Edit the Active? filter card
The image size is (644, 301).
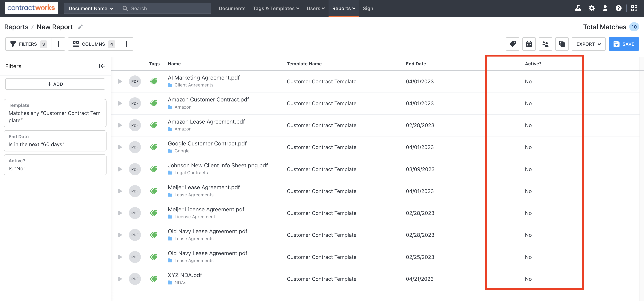pos(55,165)
